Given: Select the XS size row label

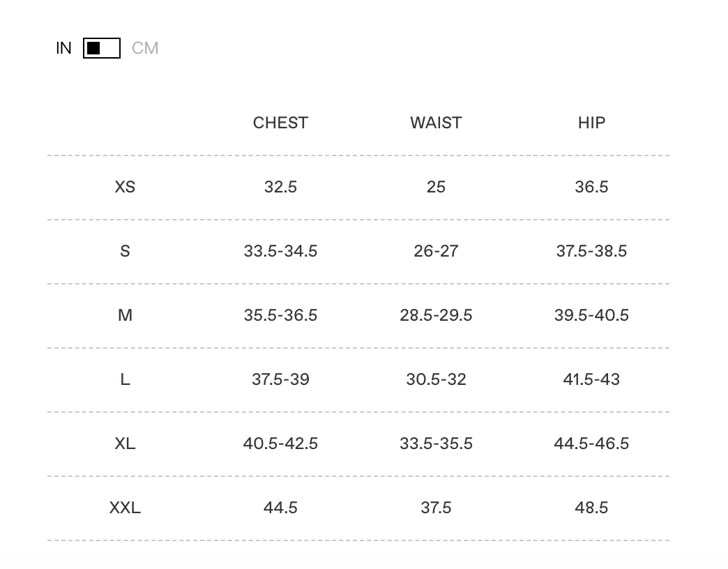Looking at the screenshot, I should (125, 187).
